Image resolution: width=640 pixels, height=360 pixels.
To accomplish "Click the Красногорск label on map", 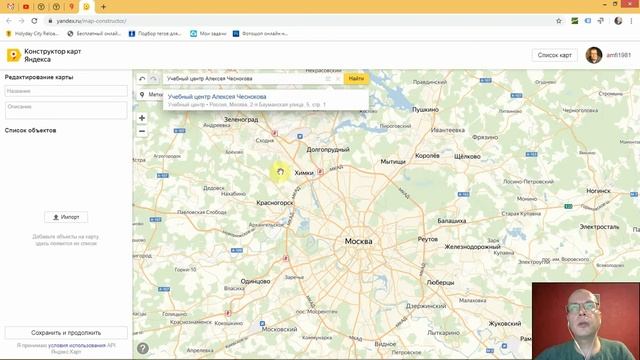I will pos(275,203).
